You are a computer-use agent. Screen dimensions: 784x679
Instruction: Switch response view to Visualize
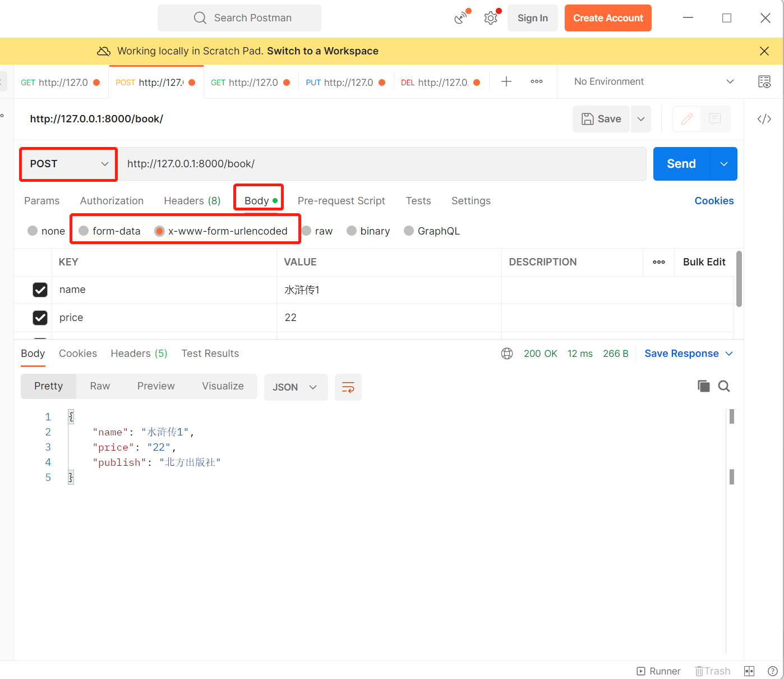coord(223,386)
